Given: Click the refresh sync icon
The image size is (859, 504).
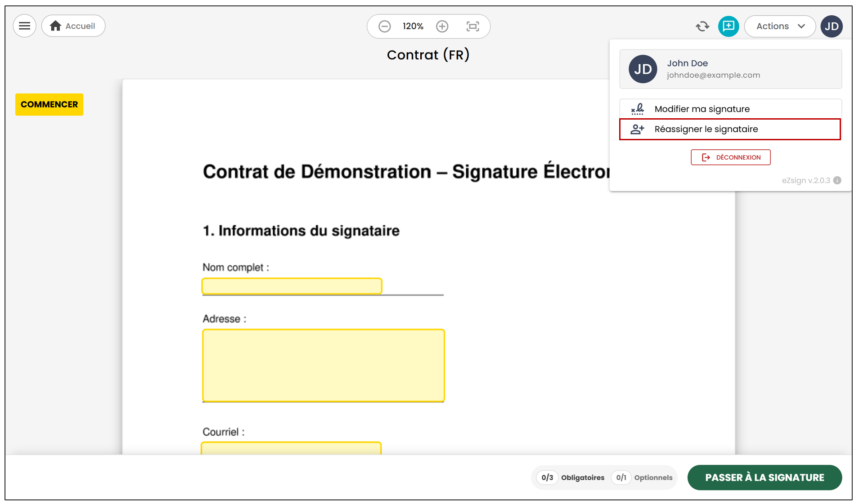Looking at the screenshot, I should (x=702, y=27).
